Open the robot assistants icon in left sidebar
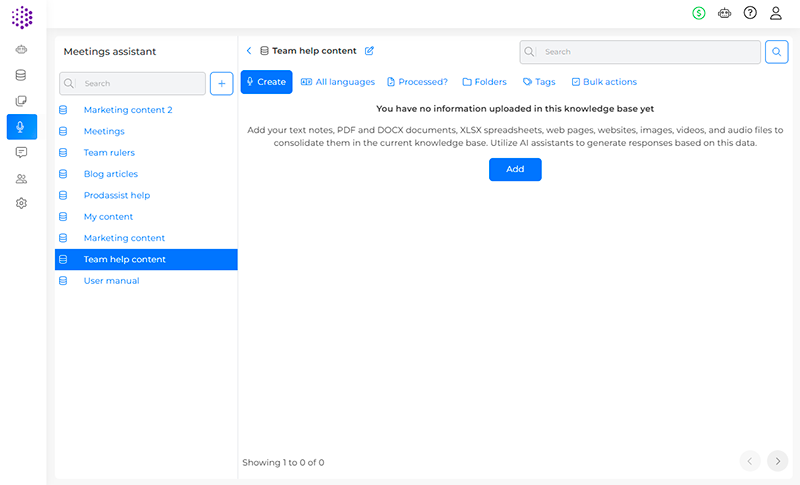 (21, 49)
